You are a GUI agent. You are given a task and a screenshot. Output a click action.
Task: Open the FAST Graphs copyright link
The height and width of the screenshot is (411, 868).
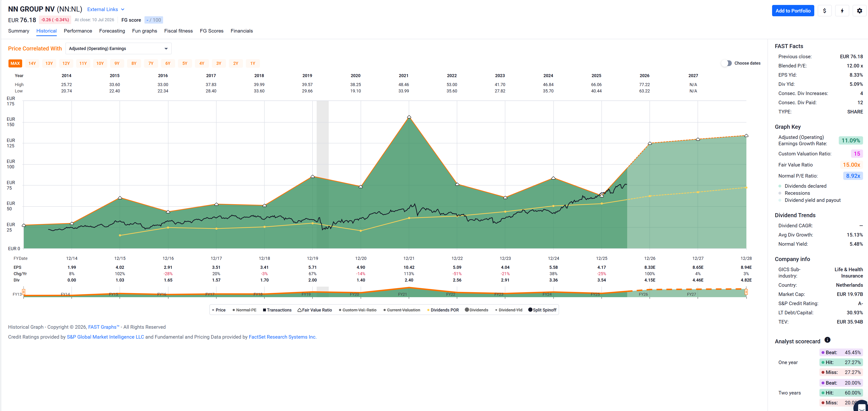(104, 327)
